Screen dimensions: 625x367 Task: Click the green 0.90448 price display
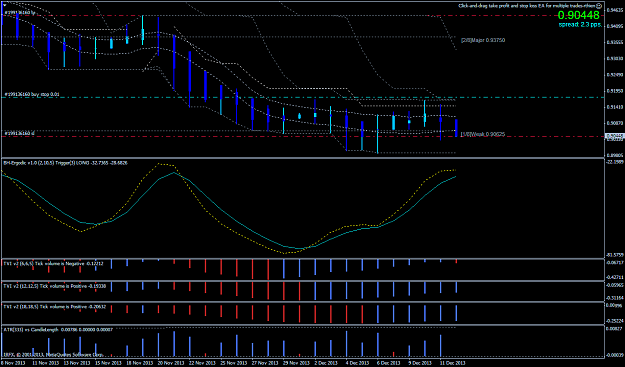(x=578, y=15)
